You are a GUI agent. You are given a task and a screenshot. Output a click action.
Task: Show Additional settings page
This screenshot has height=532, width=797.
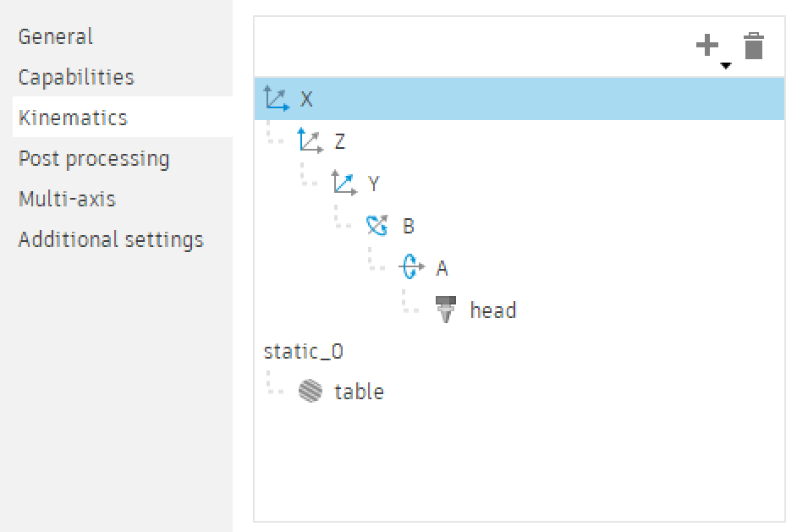pyautogui.click(x=111, y=240)
